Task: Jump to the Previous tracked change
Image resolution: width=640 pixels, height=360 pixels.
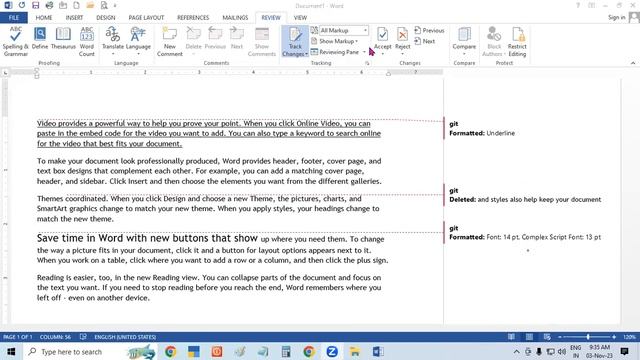Action: tap(429, 31)
